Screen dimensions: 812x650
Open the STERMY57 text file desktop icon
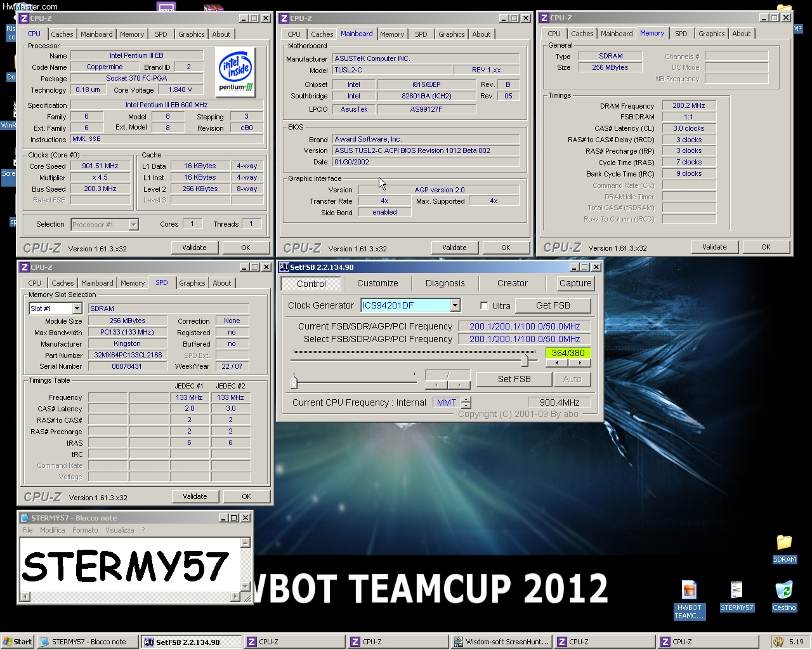click(x=737, y=595)
